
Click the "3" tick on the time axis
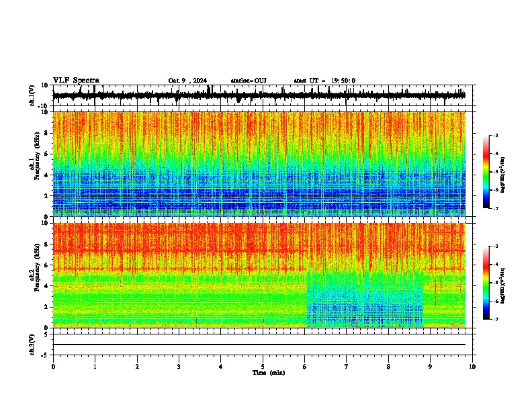point(179,367)
